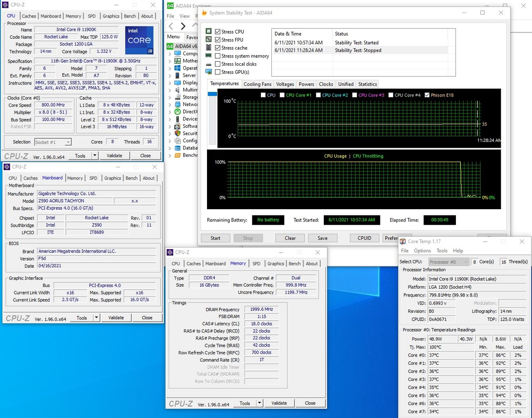Click the Security shield icon in tree
Screen dimensions: 532x418
[x=177, y=134]
